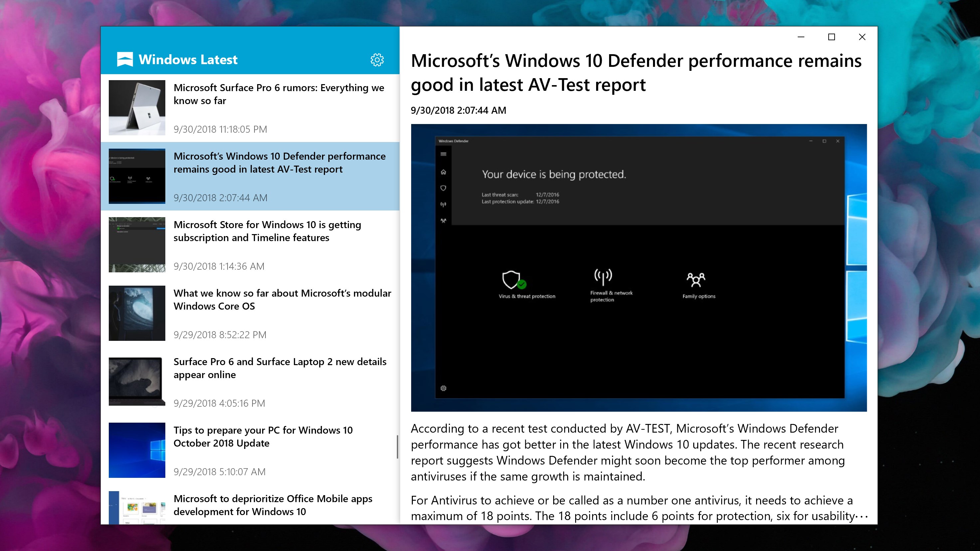
Task: Click the home icon in the Defender sidebar
Action: [x=443, y=172]
